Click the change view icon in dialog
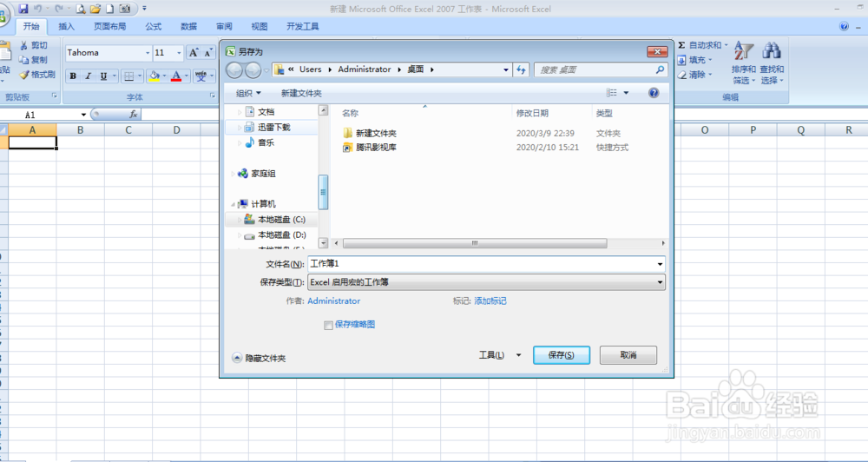Screen dimensions: 868x462 (612, 93)
